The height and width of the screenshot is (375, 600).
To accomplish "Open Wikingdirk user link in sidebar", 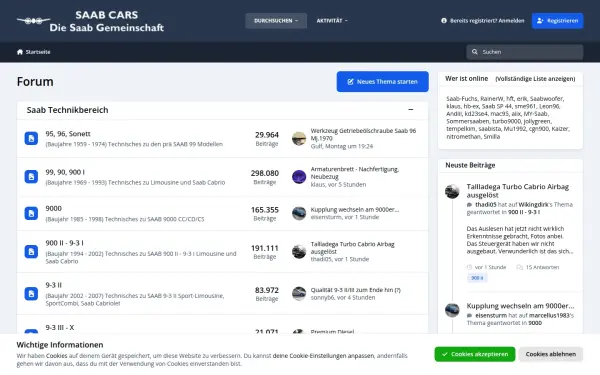I will 534,204.
